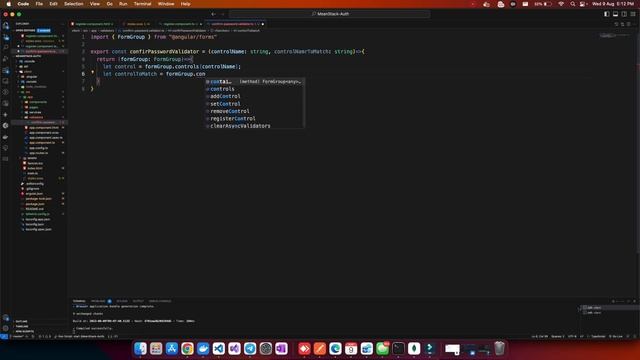Viewport: 640px width, 360px height.
Task: Open the Selection menu
Action: point(73,4)
